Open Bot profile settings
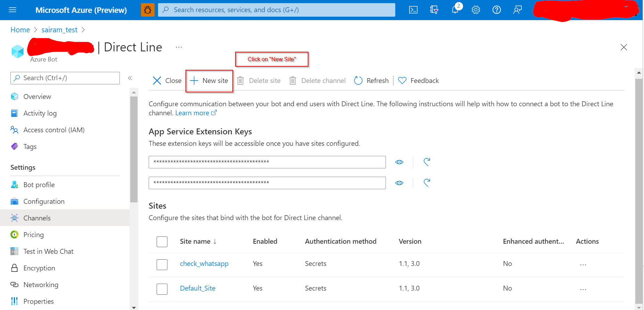The height and width of the screenshot is (310, 644). point(39,185)
